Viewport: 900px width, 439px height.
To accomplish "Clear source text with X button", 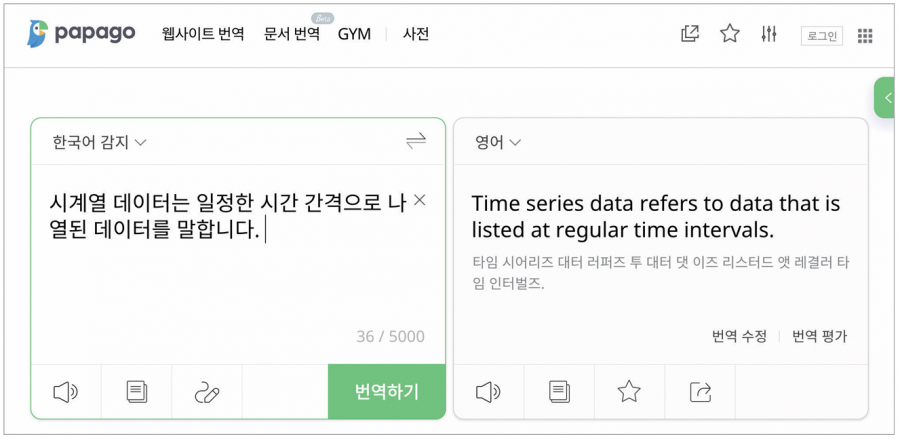I will coord(420,200).
